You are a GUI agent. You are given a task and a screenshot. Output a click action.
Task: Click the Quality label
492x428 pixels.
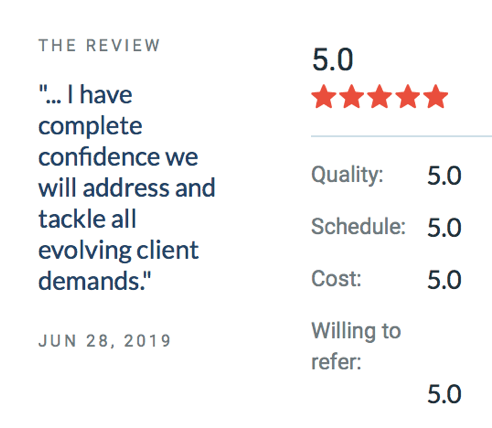click(x=347, y=174)
